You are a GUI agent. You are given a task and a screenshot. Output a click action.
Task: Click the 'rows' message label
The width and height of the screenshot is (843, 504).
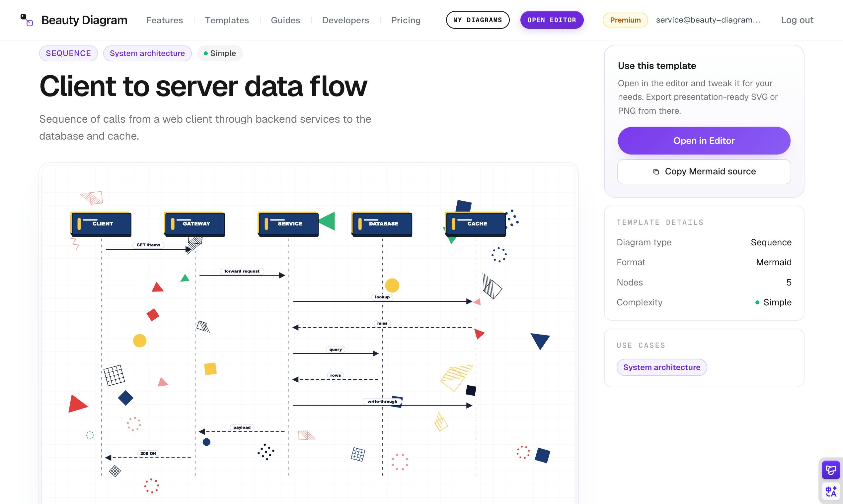point(336,375)
